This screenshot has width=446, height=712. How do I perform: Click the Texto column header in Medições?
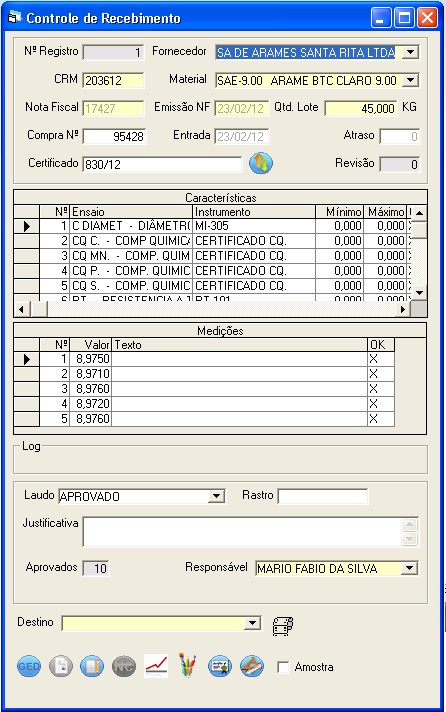239,345
